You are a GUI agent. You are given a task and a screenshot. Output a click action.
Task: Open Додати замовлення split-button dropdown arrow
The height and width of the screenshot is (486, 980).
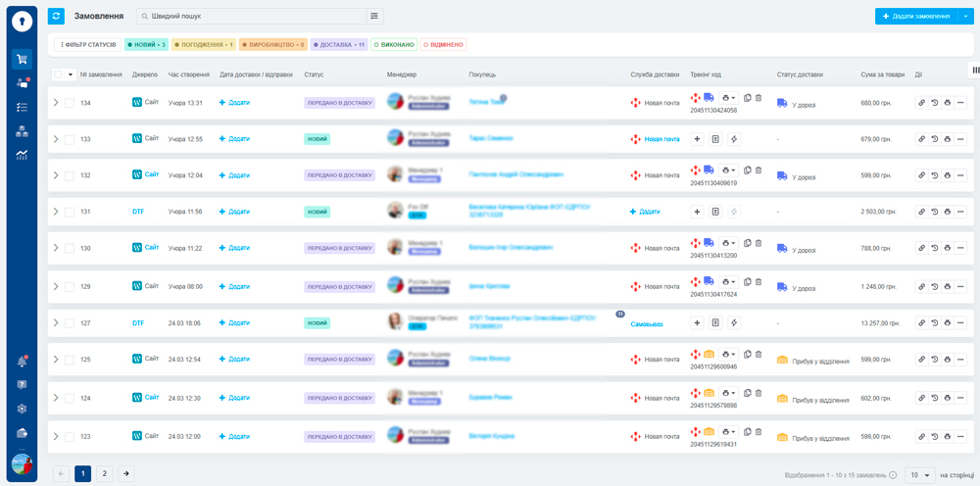(965, 17)
